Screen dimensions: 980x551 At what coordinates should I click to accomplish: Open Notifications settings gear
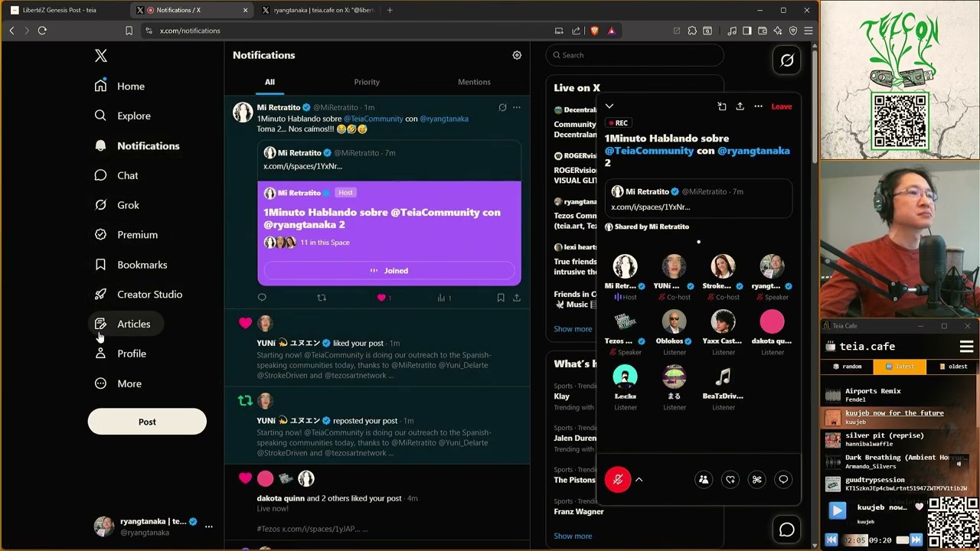[517, 55]
